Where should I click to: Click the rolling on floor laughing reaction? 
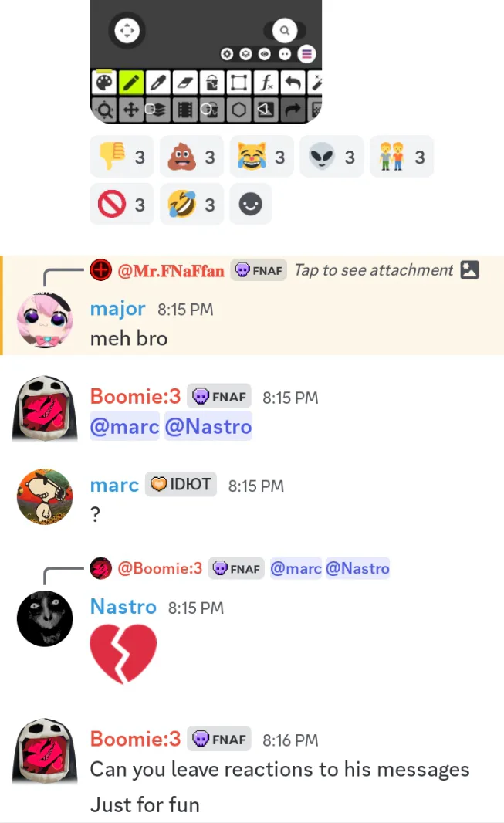[191, 204]
